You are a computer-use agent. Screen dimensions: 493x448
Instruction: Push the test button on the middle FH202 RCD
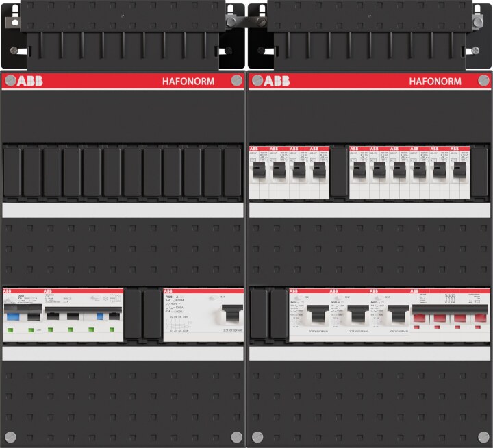pos(338,297)
